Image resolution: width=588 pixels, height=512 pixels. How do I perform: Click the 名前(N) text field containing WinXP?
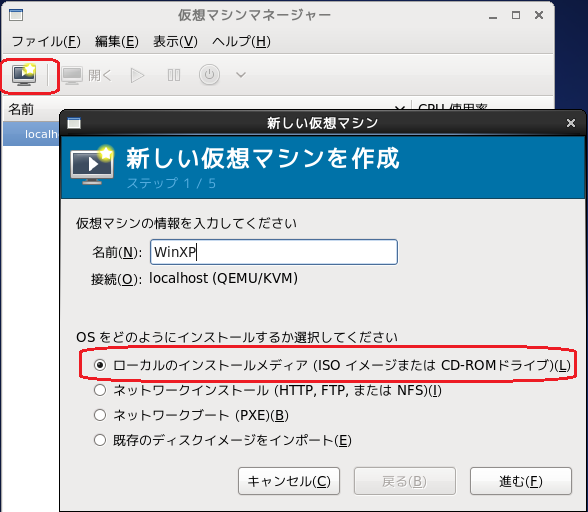pyautogui.click(x=274, y=252)
